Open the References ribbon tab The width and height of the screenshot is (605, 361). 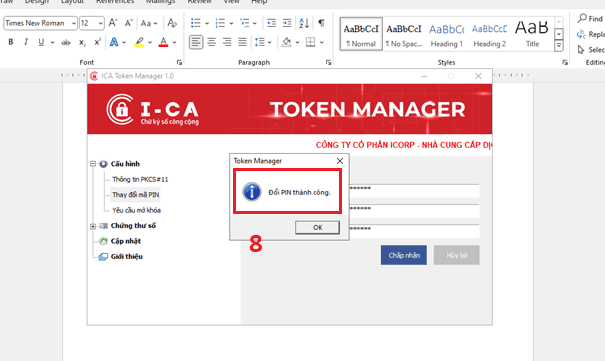click(115, 2)
